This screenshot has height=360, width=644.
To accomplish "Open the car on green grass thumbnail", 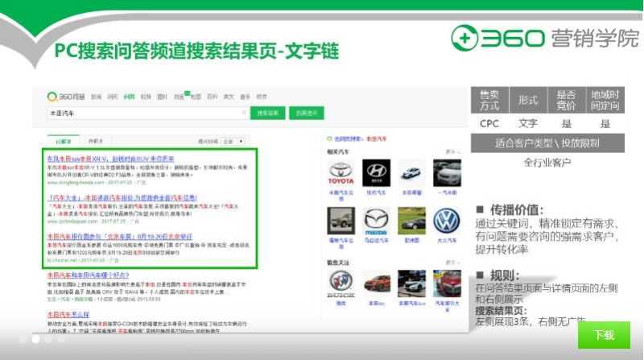I will pyautogui.click(x=411, y=221).
